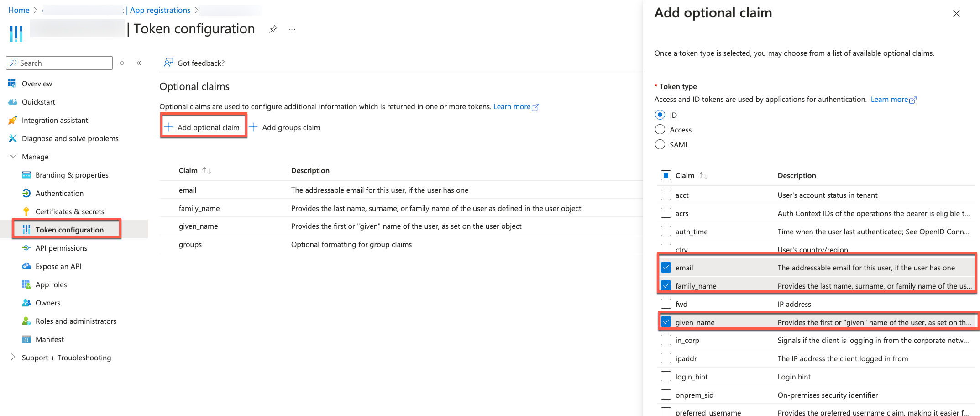Click the pin icon beside Token configuration title

click(273, 29)
